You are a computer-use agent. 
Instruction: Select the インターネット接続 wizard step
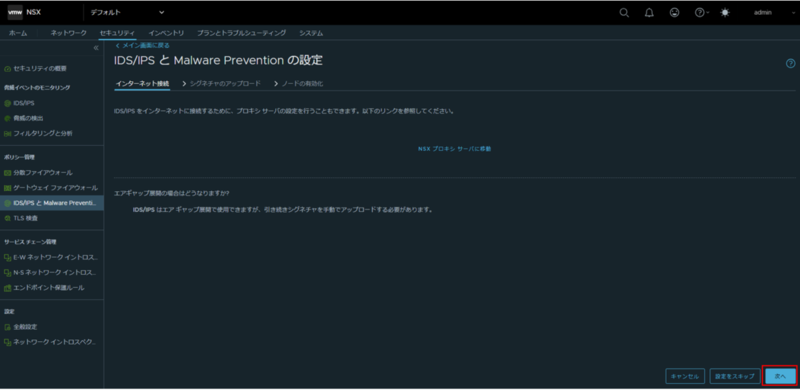[142, 83]
